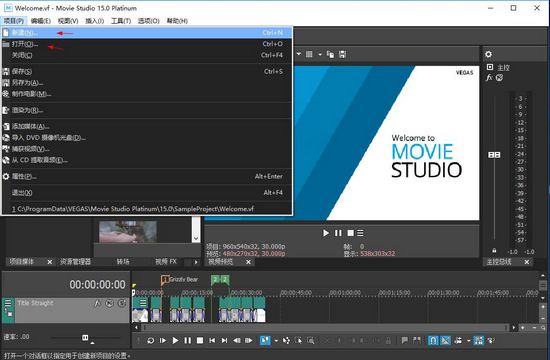Toggle the lock faders icon under master fader
This screenshot has width=550, height=360.
pos(494,251)
